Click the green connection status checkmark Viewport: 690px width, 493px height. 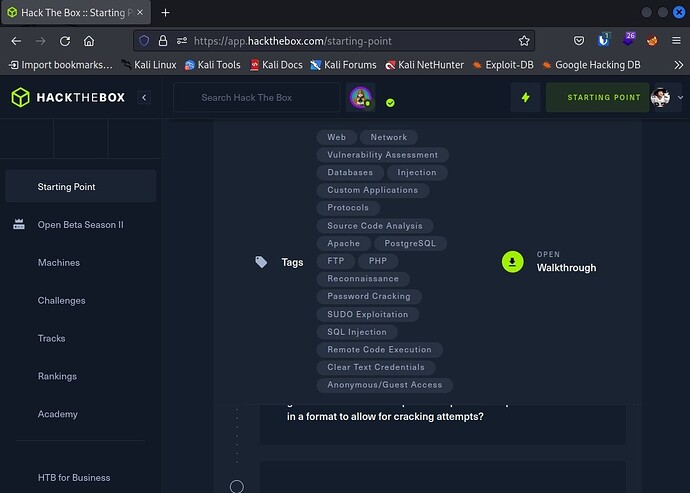pyautogui.click(x=390, y=103)
